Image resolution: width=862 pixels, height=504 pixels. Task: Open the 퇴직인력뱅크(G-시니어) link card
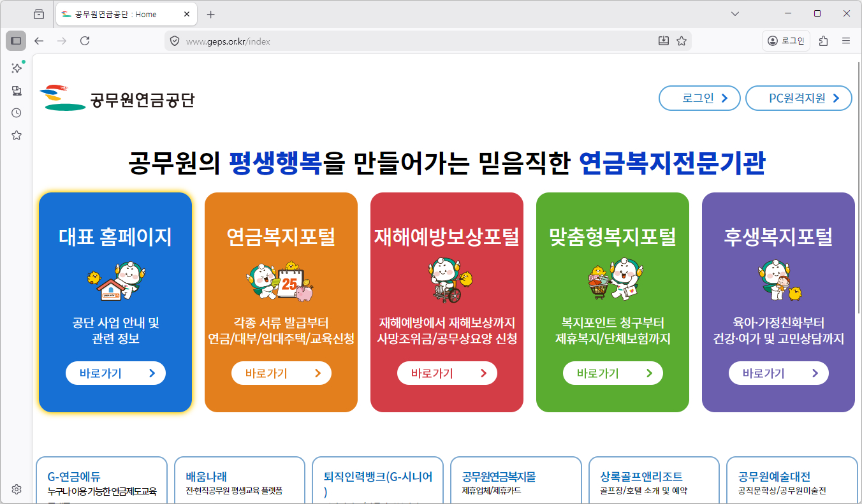click(378, 480)
